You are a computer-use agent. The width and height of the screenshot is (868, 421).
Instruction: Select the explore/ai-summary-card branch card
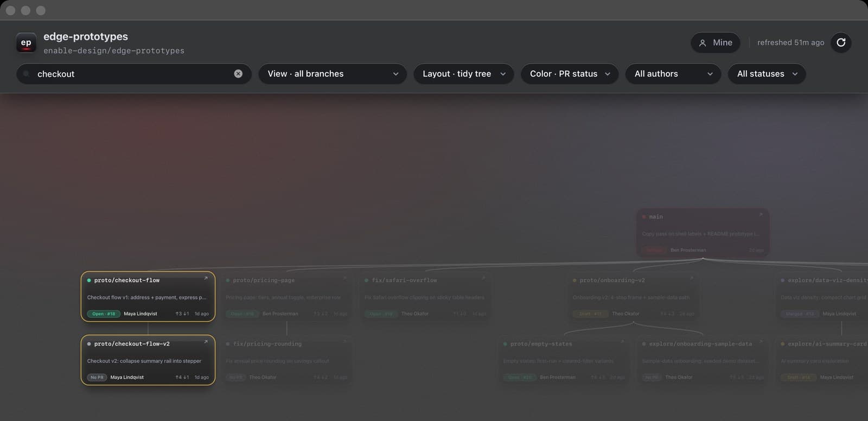pos(821,360)
